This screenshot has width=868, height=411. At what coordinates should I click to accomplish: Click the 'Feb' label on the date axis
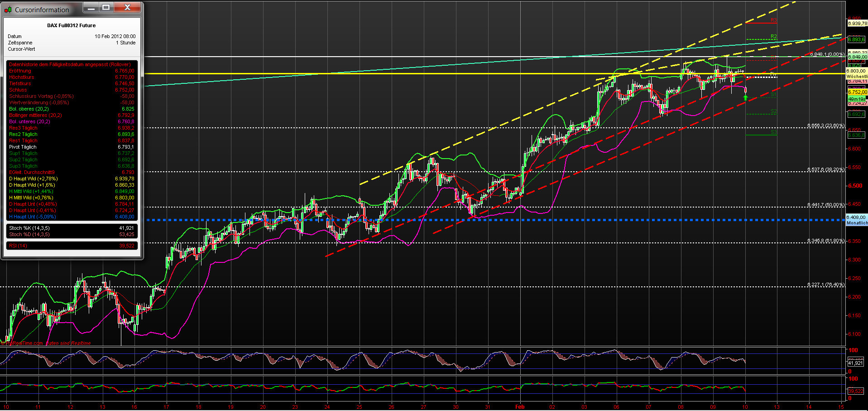(x=520, y=406)
